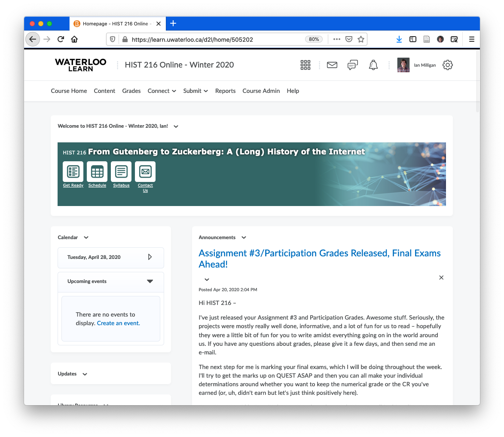Open the Help nav item
Screen dimensions: 504x437
[x=293, y=91]
